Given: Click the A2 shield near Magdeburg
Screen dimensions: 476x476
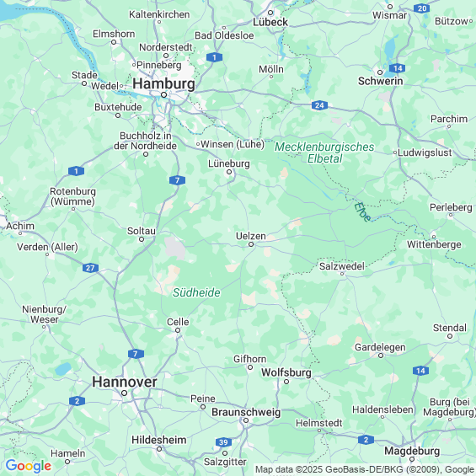Looking at the screenshot, I should tap(366, 440).
